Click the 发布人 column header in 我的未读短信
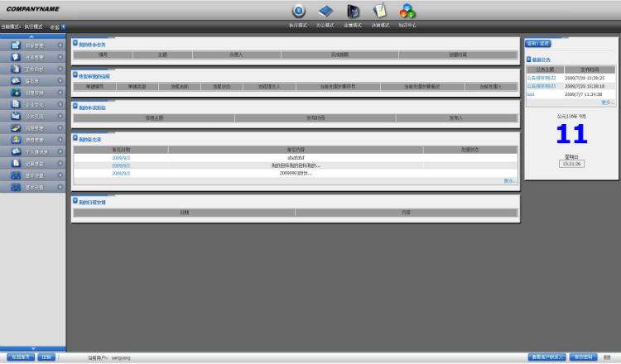The image size is (621, 364). click(x=456, y=118)
